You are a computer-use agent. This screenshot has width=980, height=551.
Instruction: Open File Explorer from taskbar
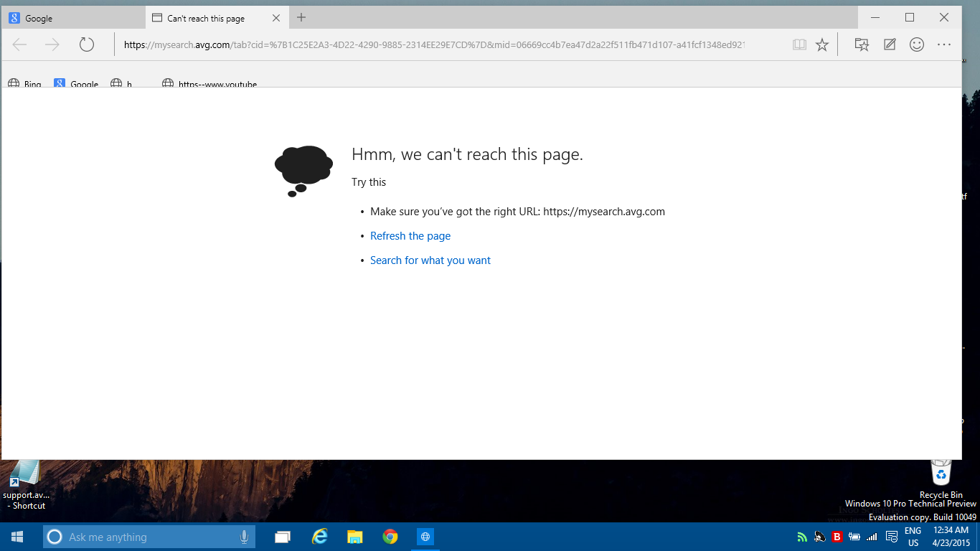point(354,537)
